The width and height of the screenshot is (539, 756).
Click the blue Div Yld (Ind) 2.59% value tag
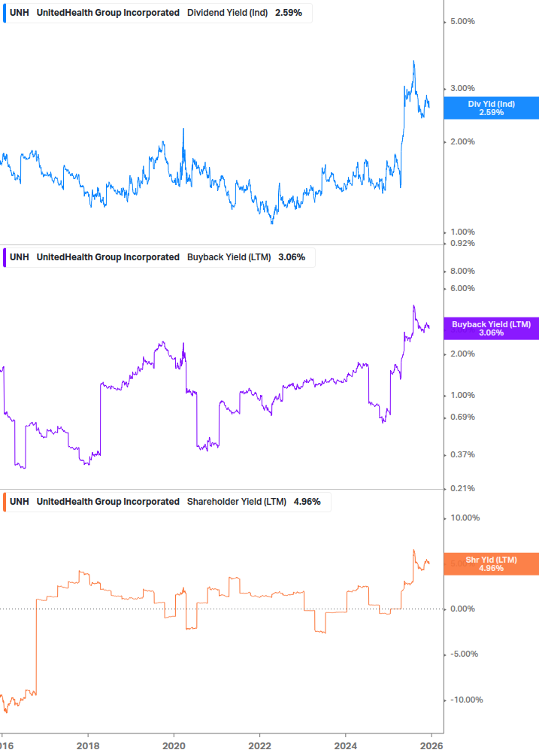492,108
